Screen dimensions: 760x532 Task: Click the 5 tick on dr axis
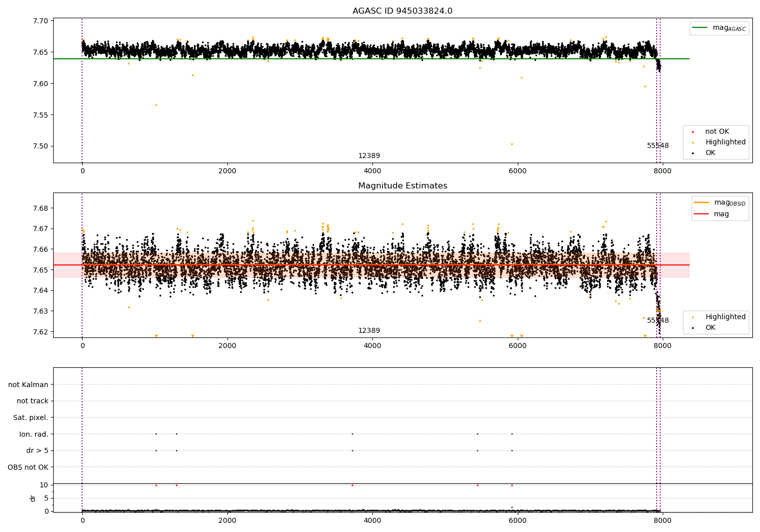[46, 498]
